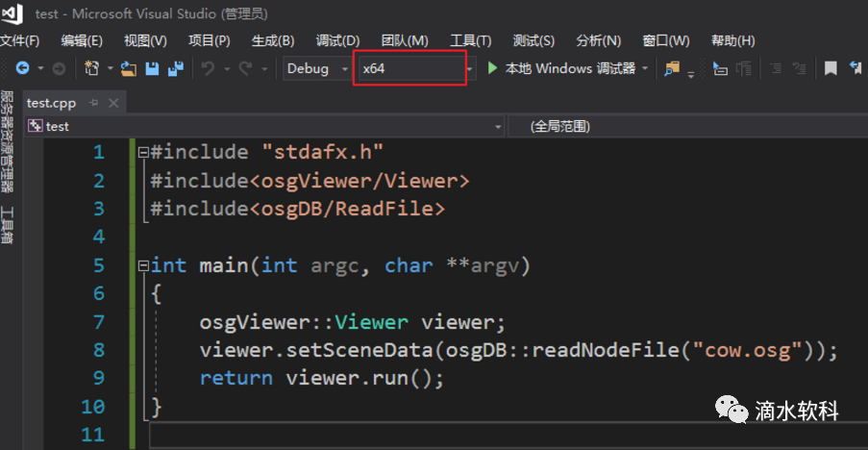Click the return keyword on line 9

[x=236, y=379]
